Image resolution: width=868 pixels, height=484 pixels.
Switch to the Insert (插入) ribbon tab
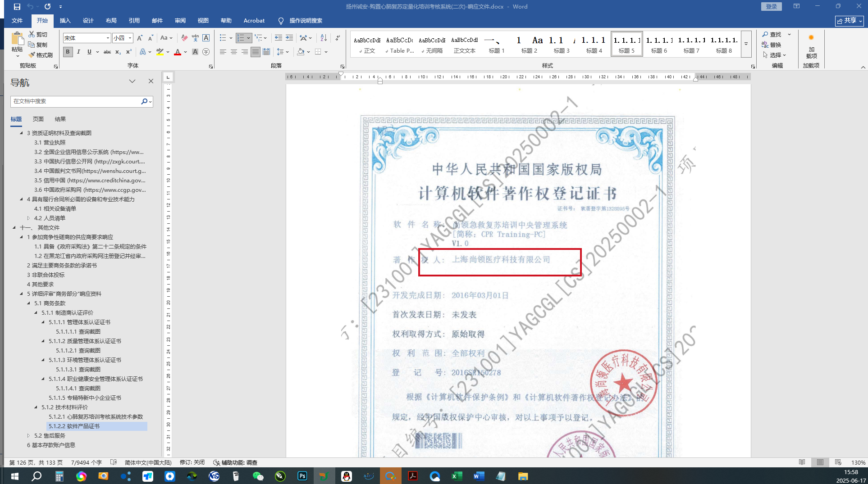click(x=65, y=20)
